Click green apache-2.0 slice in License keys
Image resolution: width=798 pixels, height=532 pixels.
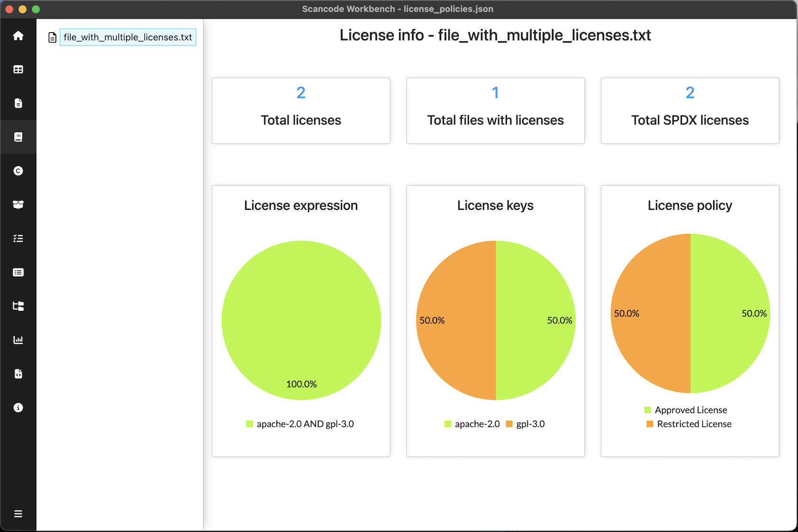(536, 320)
